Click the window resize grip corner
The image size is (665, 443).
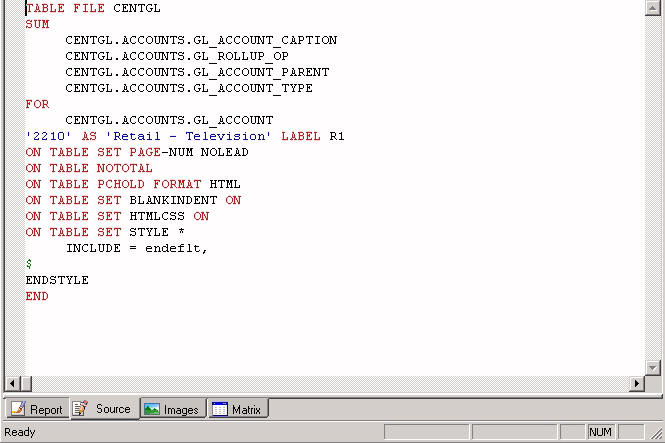coord(656,434)
